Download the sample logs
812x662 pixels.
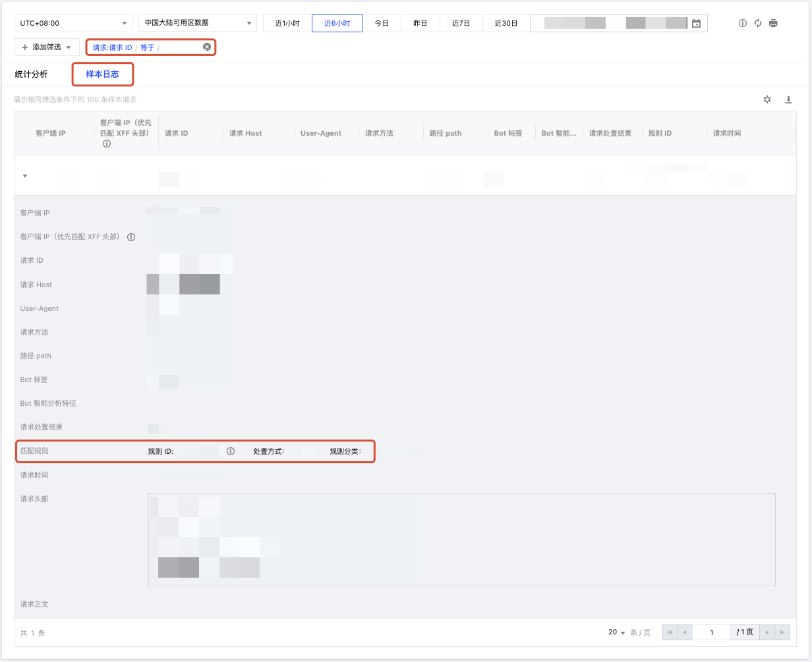pos(788,99)
